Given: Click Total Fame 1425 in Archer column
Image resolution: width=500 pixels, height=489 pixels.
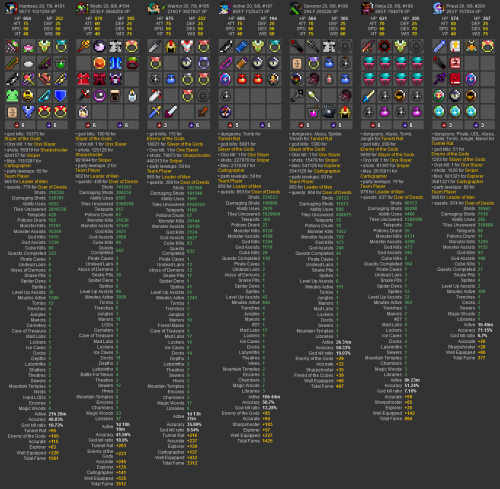Looking at the screenshot, I should pyautogui.click(x=255, y=441).
